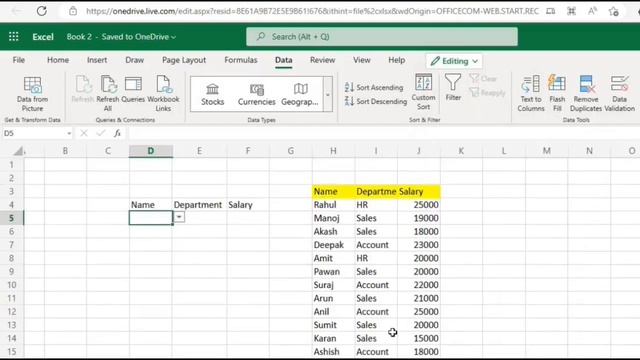This screenshot has width=640, height=360.
Task: Open the Book 2 saved-status dropdown
Action: [x=121, y=37]
